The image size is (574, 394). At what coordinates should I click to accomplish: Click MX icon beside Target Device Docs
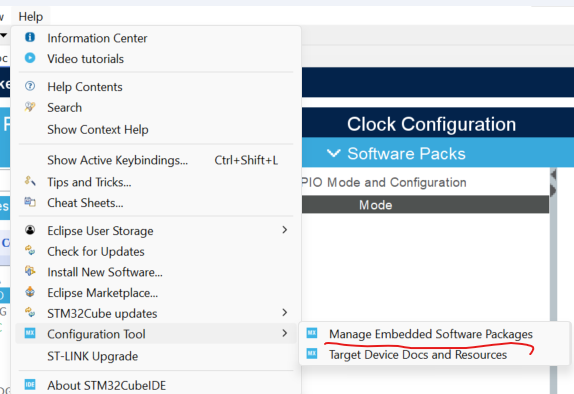(312, 353)
